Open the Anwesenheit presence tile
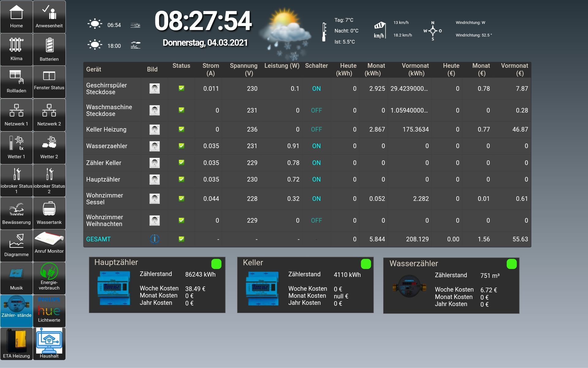 pos(49,17)
